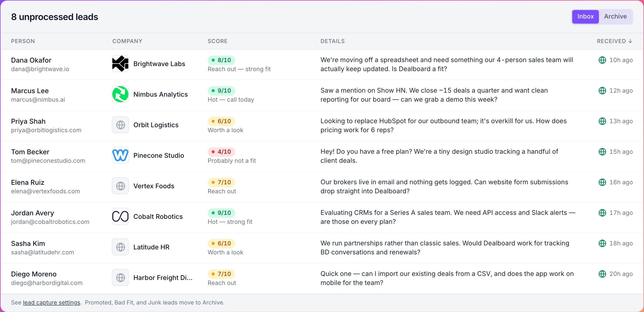Click the web source icon beside 17h ago

[602, 213]
